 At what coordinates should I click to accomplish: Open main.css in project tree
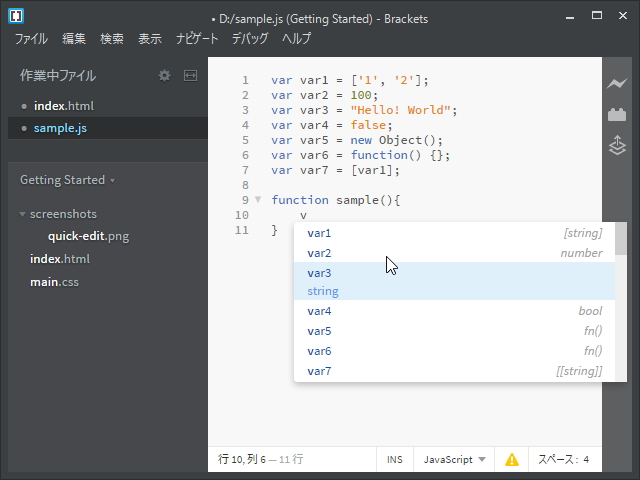click(54, 282)
